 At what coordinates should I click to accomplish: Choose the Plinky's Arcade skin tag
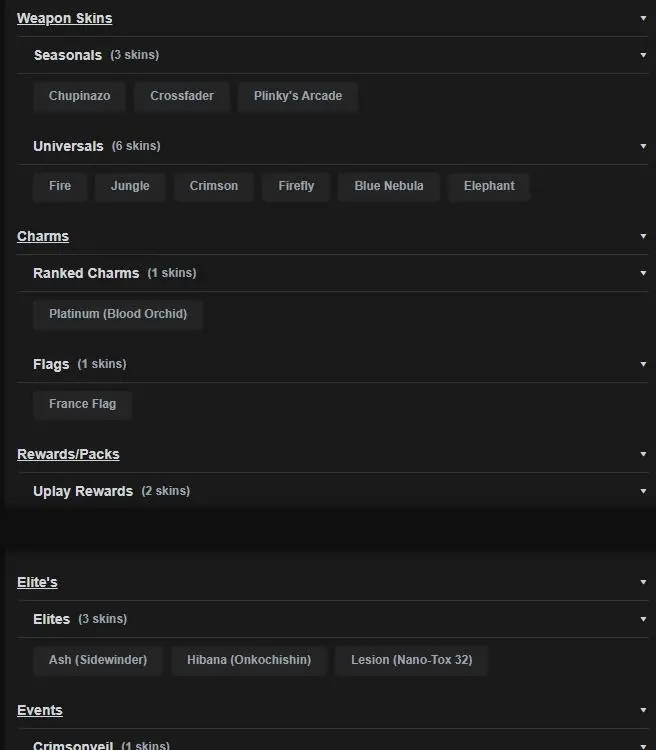[x=298, y=96]
